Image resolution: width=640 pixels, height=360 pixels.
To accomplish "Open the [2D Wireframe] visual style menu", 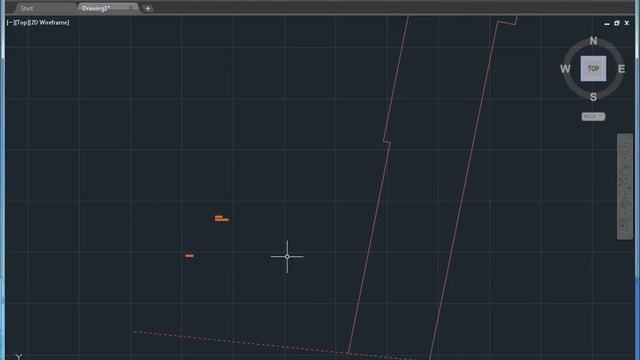I will (x=49, y=22).
